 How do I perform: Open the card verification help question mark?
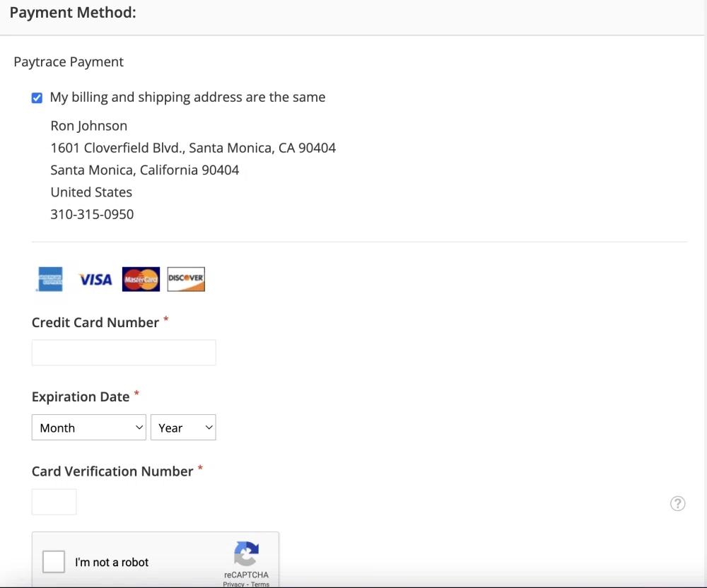677,503
